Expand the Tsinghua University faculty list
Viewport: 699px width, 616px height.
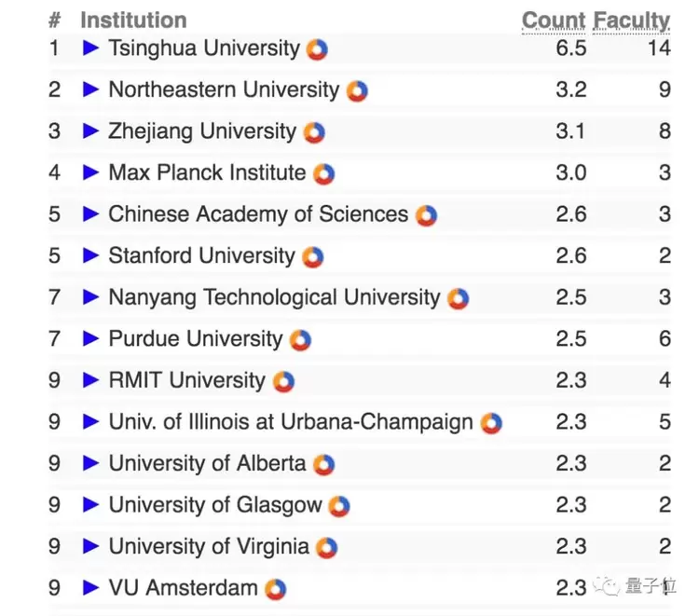point(90,48)
